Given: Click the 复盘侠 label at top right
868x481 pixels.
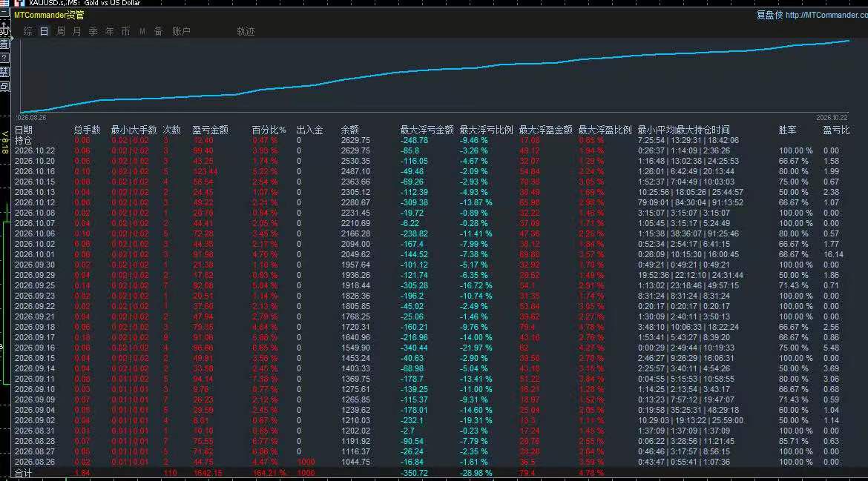Looking at the screenshot, I should click(769, 15).
